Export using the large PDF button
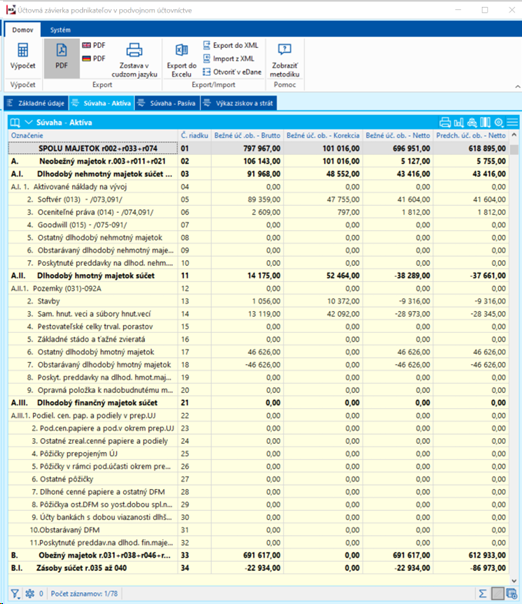This screenshot has width=522, height=604. click(62, 58)
